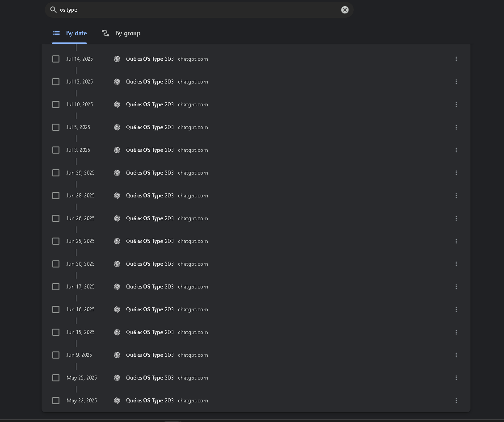This screenshot has width=504, height=422.
Task: Show options for the Jun 9, 2025 entry
Action: coord(456,355)
